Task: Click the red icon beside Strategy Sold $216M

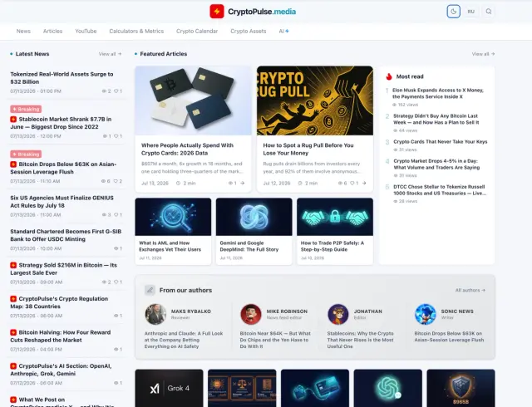Action: [13, 265]
